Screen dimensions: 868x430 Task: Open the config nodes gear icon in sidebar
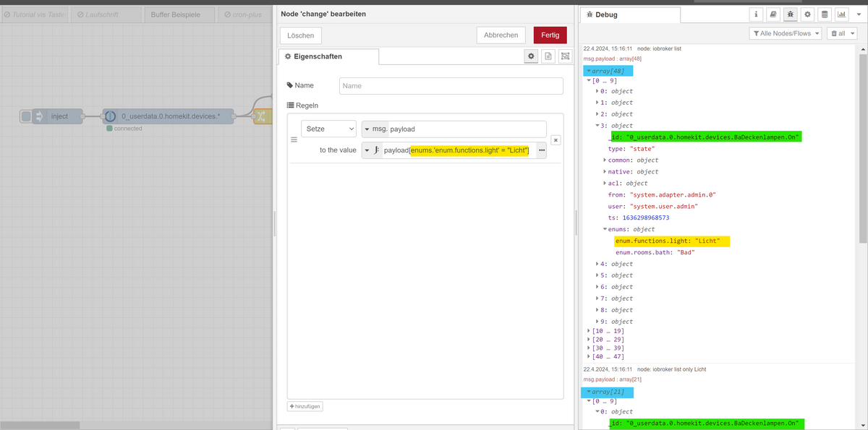click(x=807, y=14)
